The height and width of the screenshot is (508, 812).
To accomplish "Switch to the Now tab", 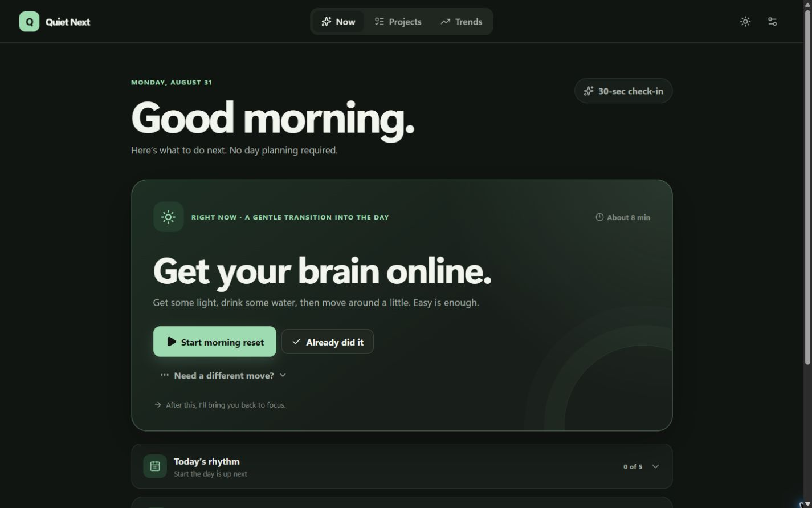I will click(x=338, y=22).
